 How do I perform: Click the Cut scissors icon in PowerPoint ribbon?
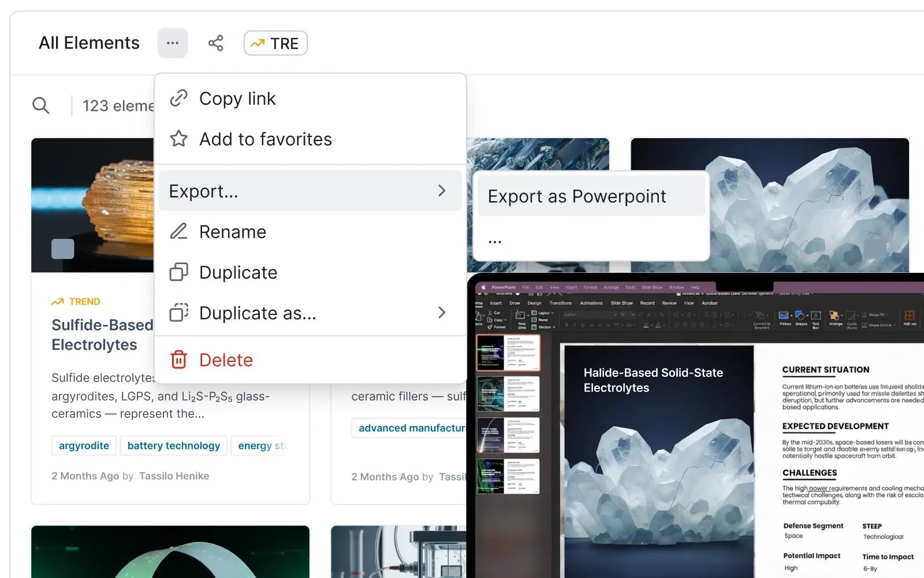pos(490,313)
